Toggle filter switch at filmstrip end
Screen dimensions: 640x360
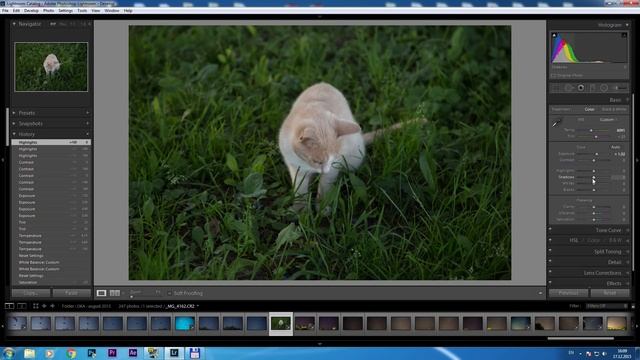pyautogui.click(x=633, y=306)
